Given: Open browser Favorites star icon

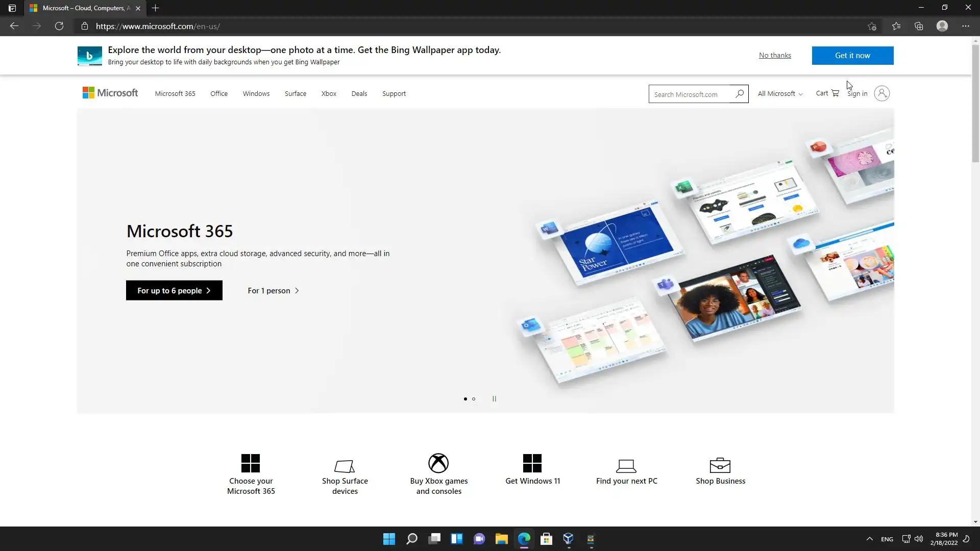Looking at the screenshot, I should 896,27.
